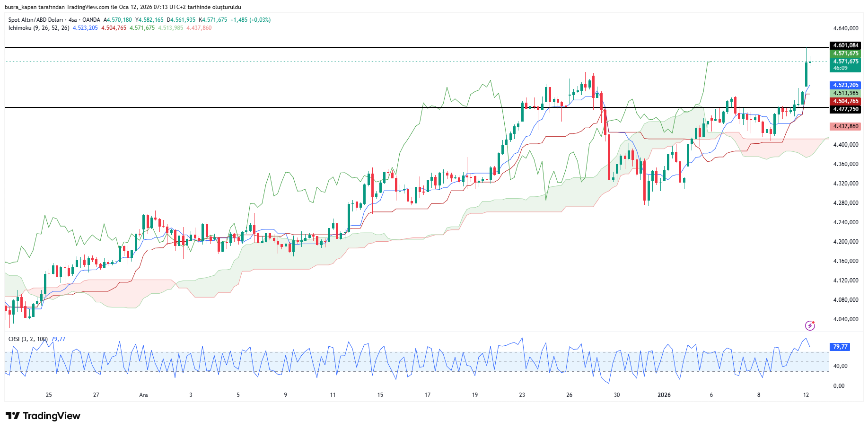Click the 2026 label on time axis
The height and width of the screenshot is (430, 868).
pos(664,395)
